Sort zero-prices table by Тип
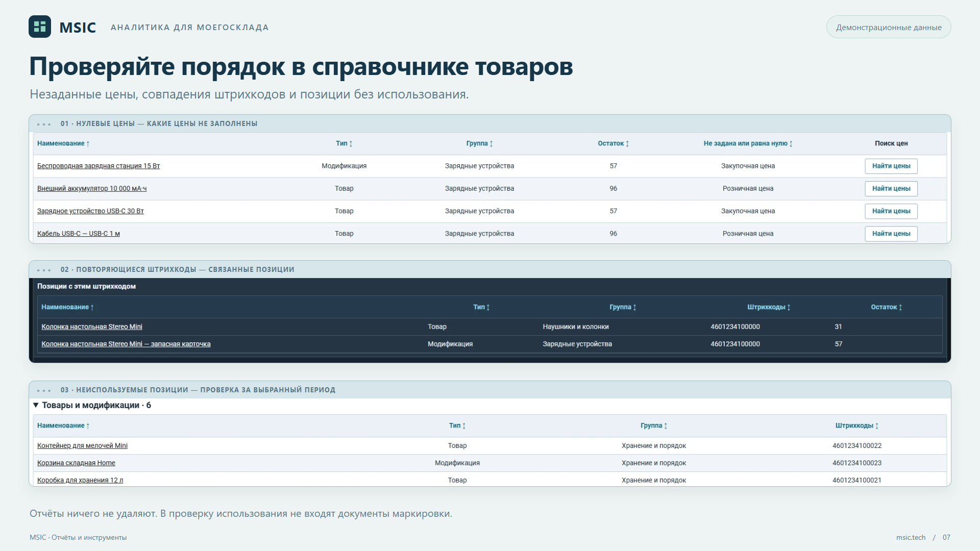The width and height of the screenshot is (980, 551). tap(344, 143)
